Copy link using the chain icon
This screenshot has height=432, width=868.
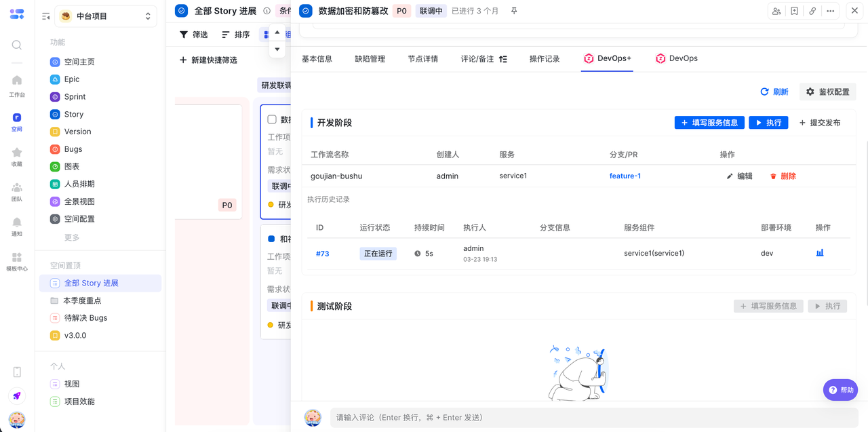tap(812, 11)
